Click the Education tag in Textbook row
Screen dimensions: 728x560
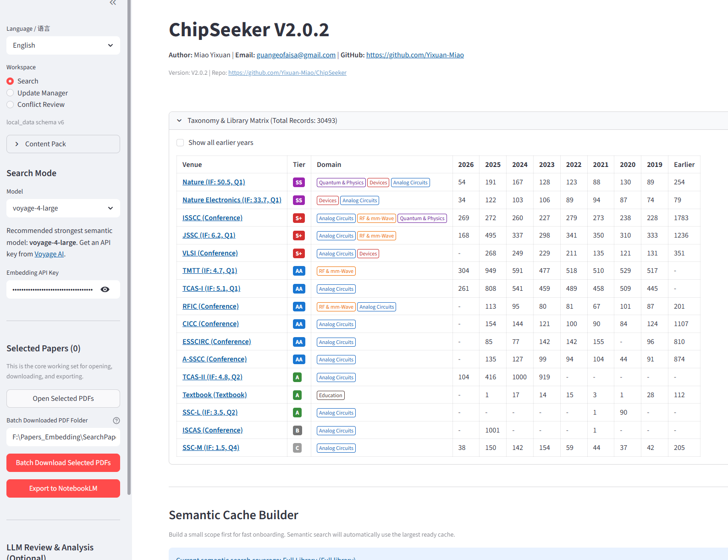tap(331, 395)
